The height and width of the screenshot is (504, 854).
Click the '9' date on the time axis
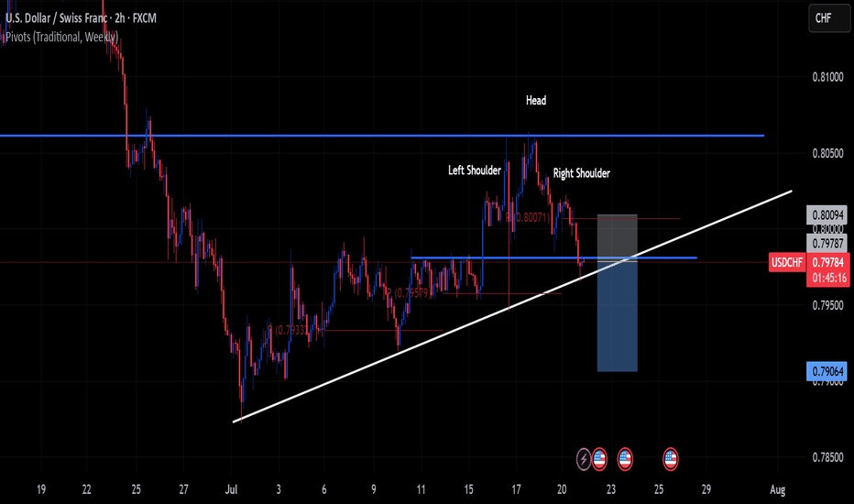point(374,489)
